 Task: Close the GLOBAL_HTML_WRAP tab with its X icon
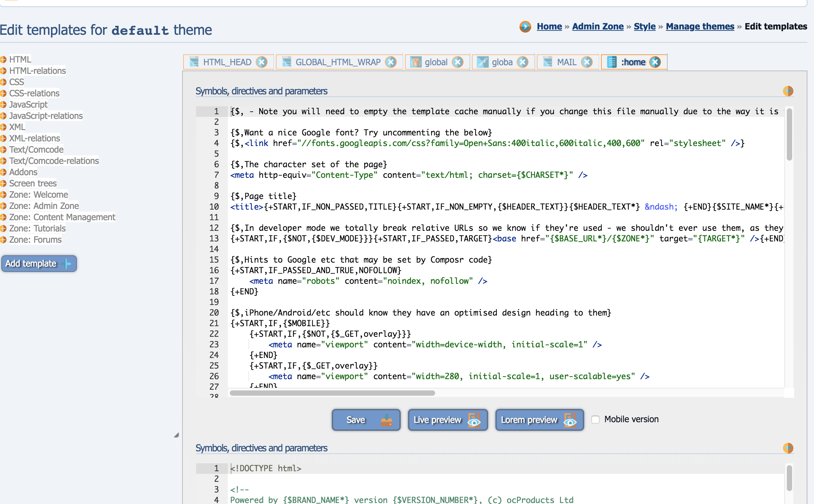(391, 62)
